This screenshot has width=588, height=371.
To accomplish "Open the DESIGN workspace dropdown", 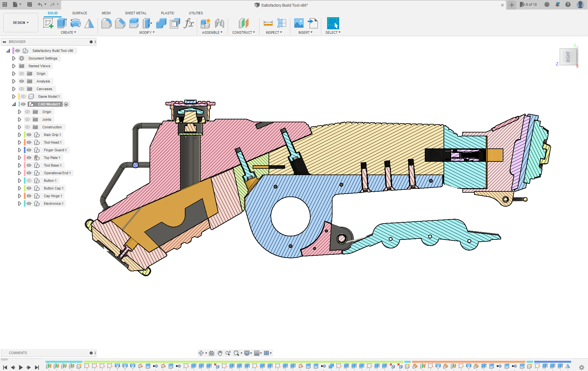I will (21, 23).
